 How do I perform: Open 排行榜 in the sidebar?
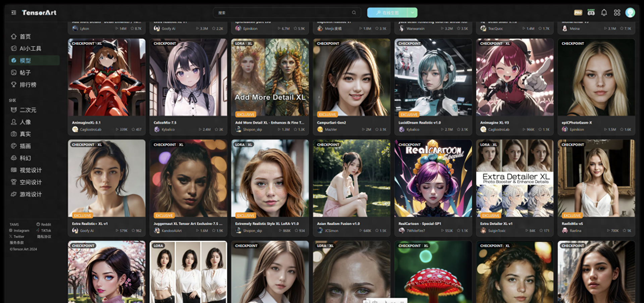34,85
